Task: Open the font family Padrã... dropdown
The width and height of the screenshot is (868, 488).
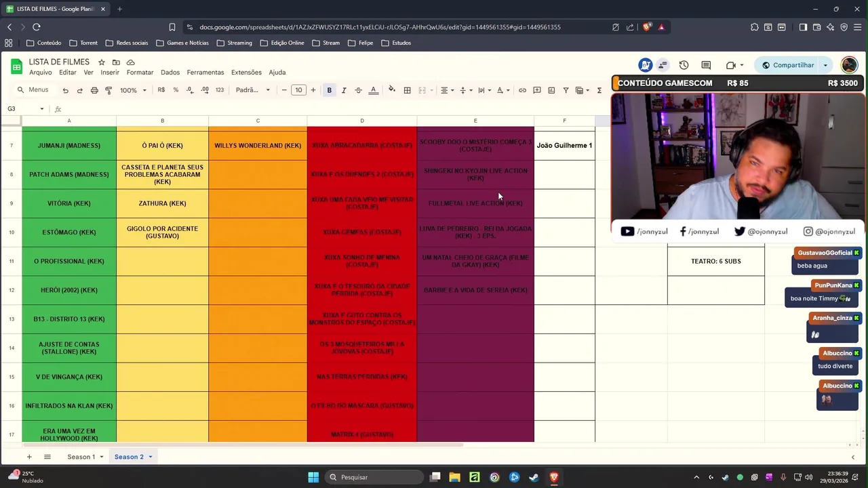Action: pyautogui.click(x=252, y=90)
